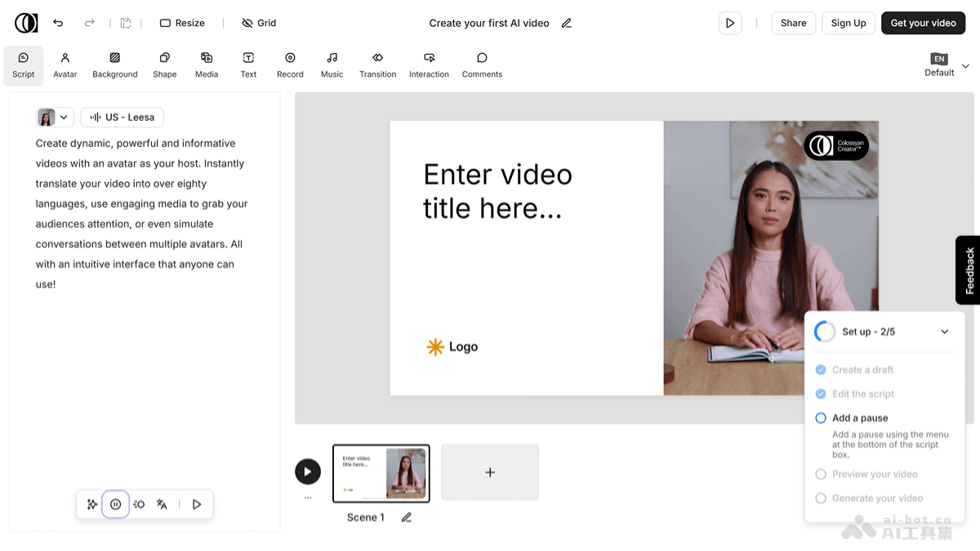Viewport: 980px width, 551px height.
Task: Click the undo arrow icon
Action: [x=58, y=23]
